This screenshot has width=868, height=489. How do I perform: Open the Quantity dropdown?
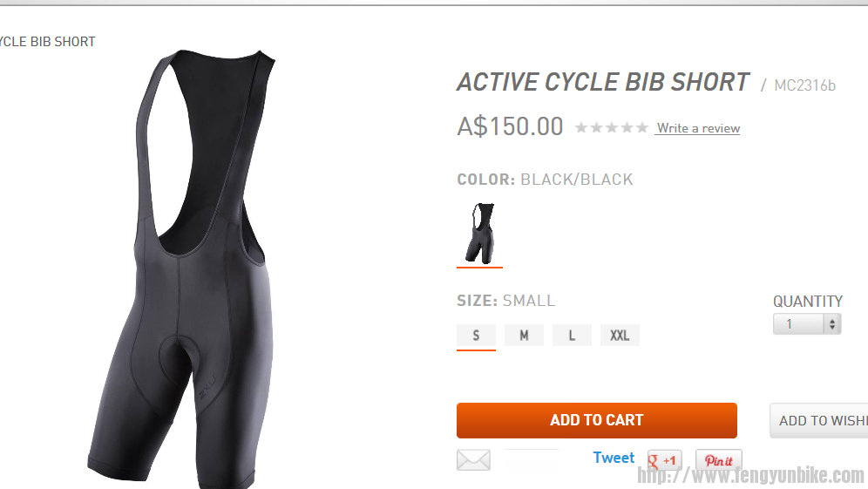coord(807,324)
